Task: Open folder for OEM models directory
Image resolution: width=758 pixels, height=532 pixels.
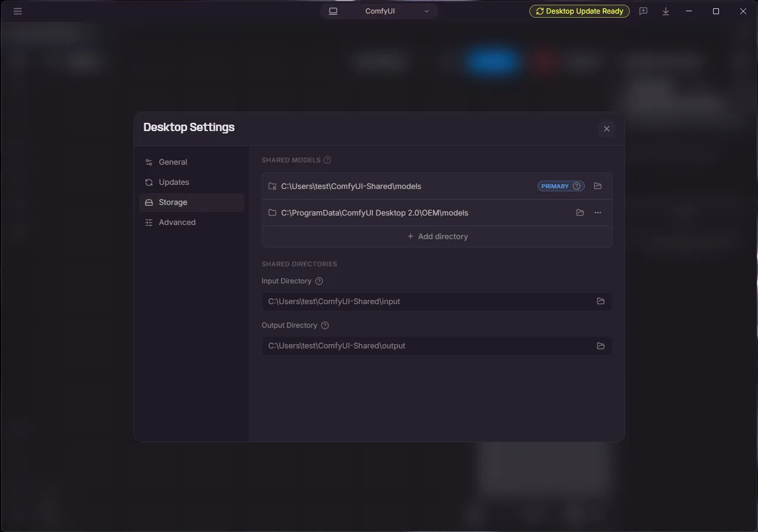Action: coord(580,213)
